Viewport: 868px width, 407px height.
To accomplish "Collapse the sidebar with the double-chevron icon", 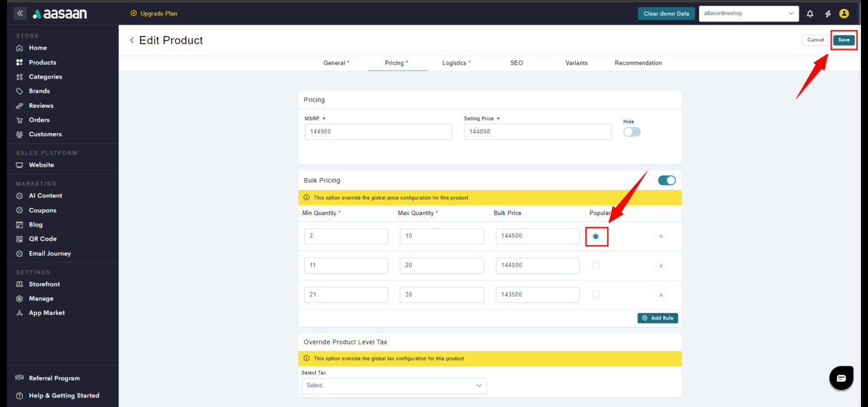I will 20,13.
